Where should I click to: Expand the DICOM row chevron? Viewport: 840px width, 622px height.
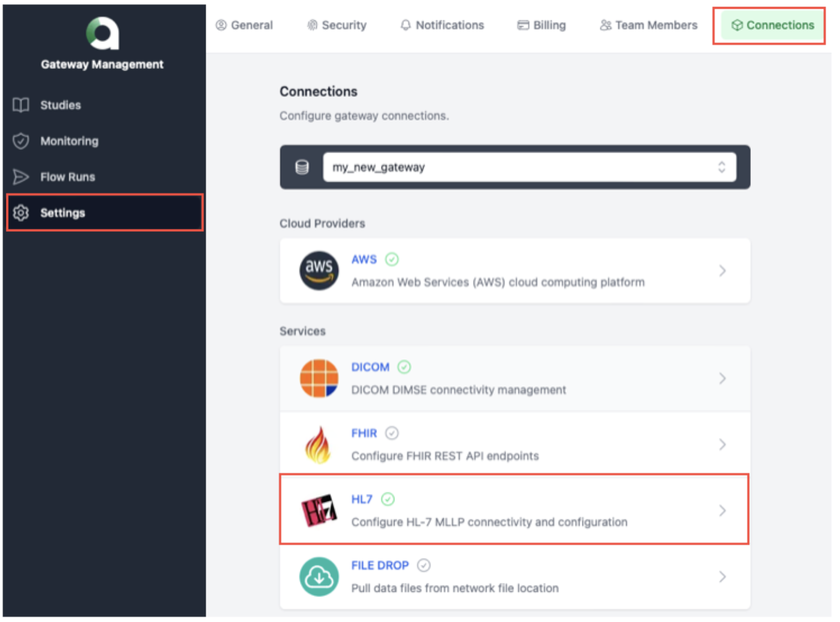pos(722,378)
